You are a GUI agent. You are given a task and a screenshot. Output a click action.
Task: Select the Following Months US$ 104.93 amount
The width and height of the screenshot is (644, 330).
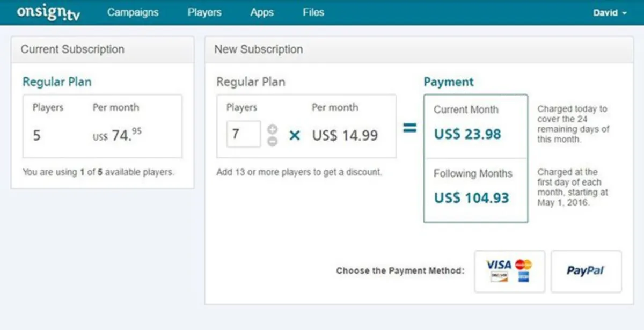tap(471, 198)
